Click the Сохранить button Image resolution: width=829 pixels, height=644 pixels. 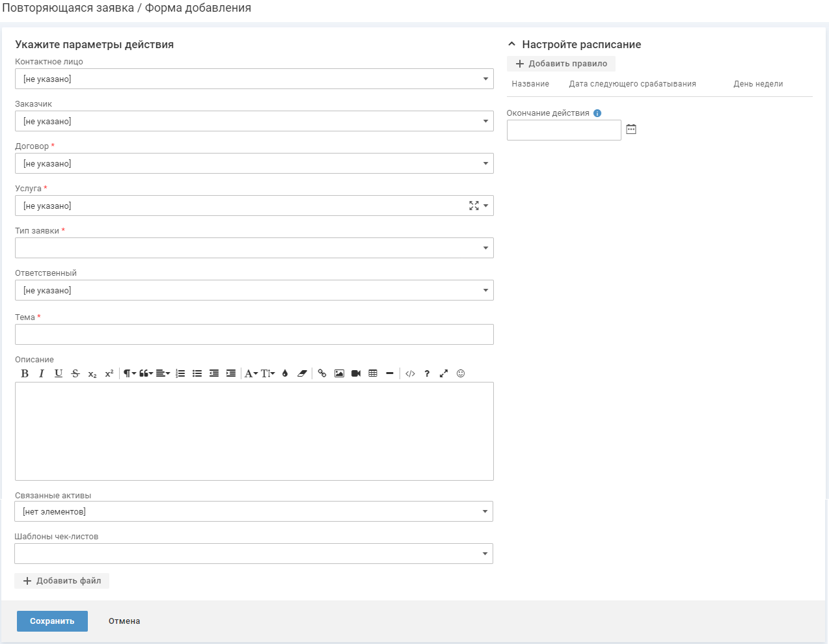52,621
